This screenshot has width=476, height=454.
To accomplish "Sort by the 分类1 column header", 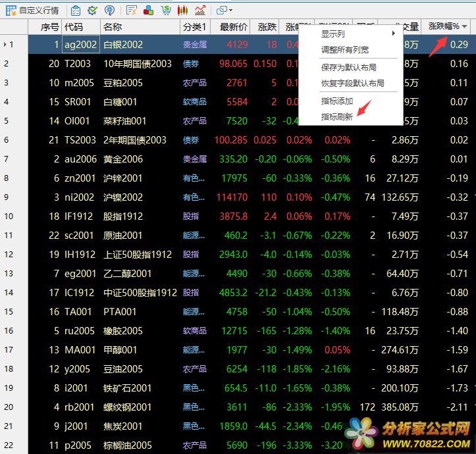I will (194, 27).
